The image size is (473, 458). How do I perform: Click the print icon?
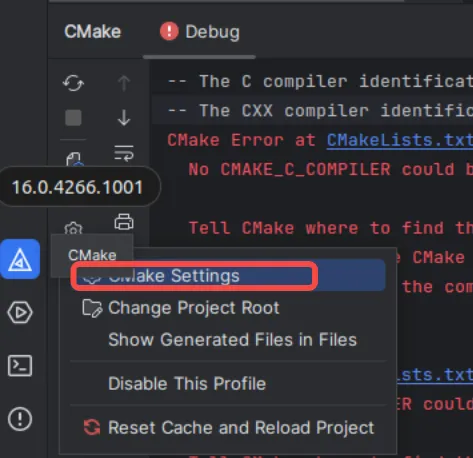pos(124,222)
